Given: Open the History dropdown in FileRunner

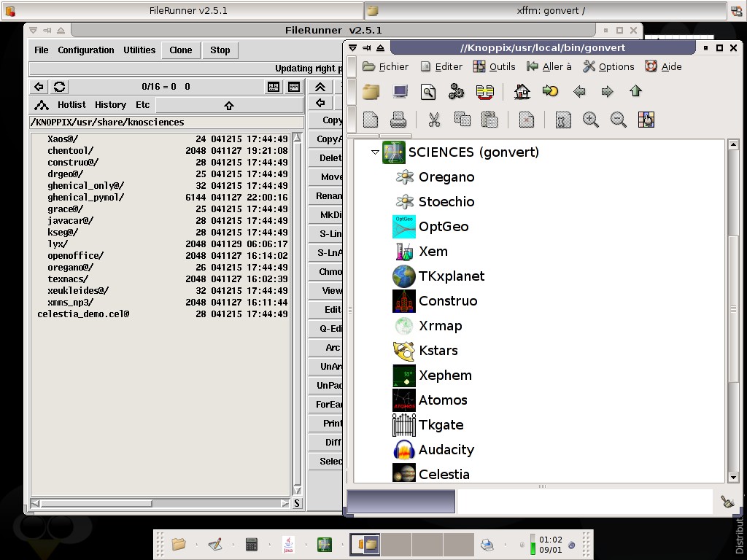Looking at the screenshot, I should (x=110, y=105).
